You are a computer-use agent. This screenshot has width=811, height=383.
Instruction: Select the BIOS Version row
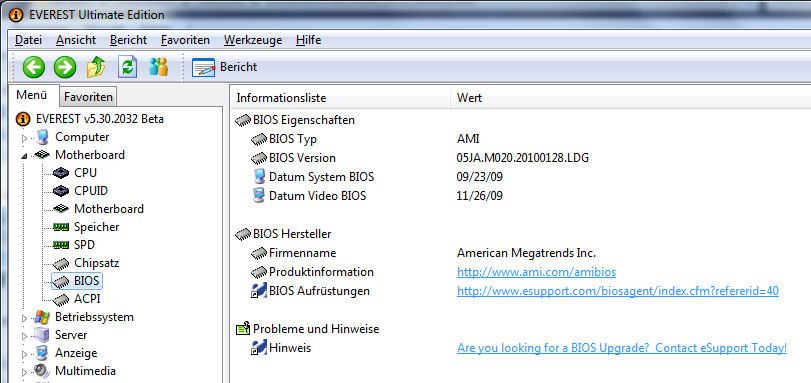[302, 158]
